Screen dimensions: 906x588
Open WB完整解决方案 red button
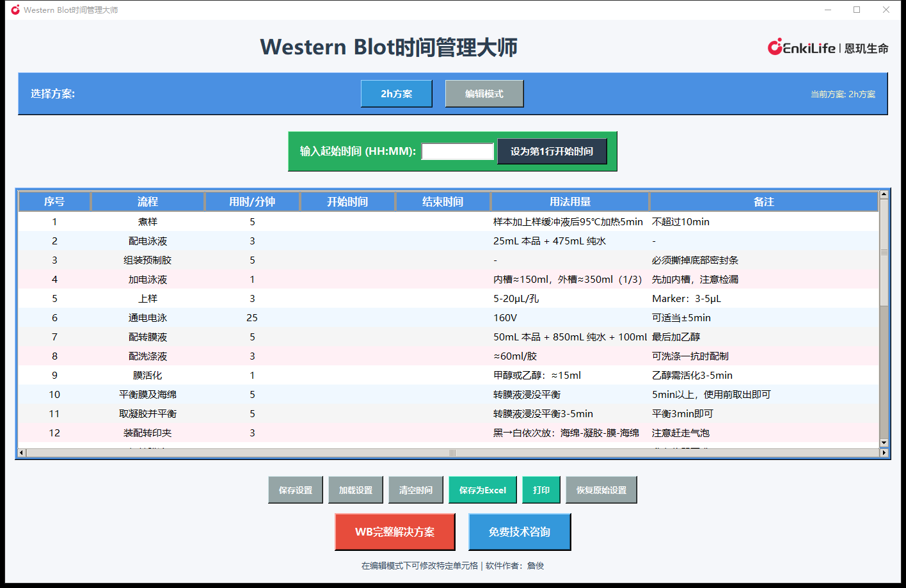(395, 532)
